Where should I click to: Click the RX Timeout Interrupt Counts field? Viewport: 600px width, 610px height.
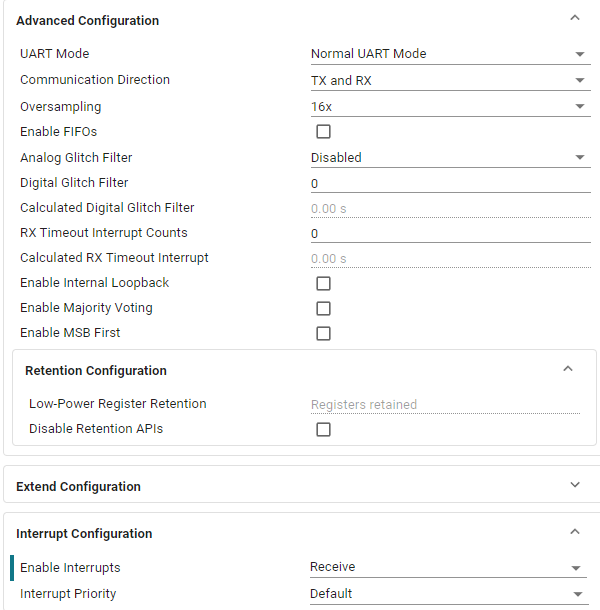(449, 234)
